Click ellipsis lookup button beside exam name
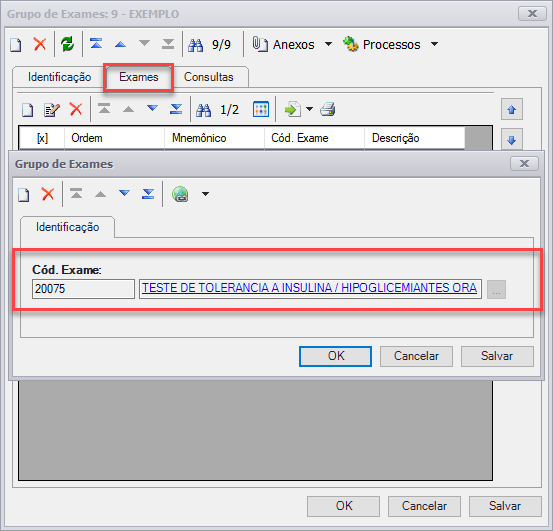Image resolution: width=553 pixels, height=531 pixels. (496, 289)
